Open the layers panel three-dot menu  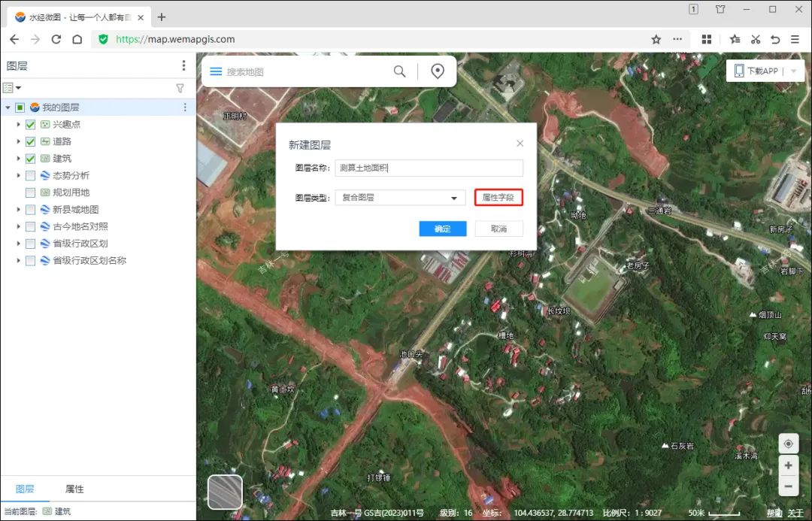click(x=183, y=65)
